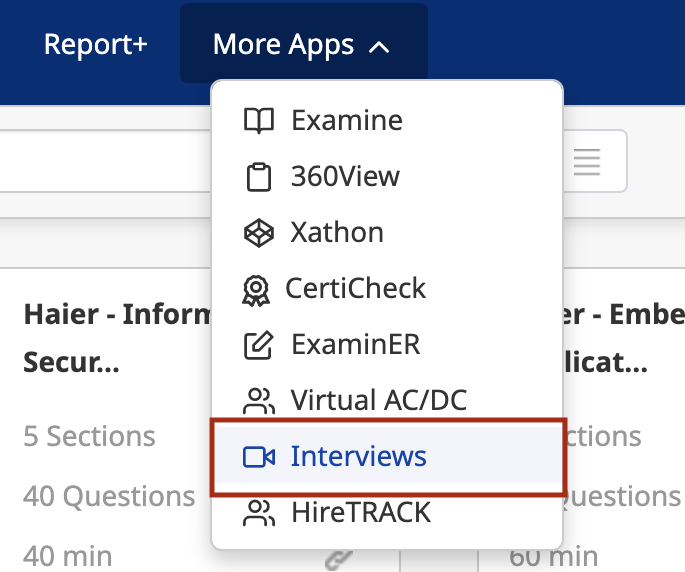The height and width of the screenshot is (572, 685).
Task: Launch Interviews from the apps menu
Action: pyautogui.click(x=387, y=456)
